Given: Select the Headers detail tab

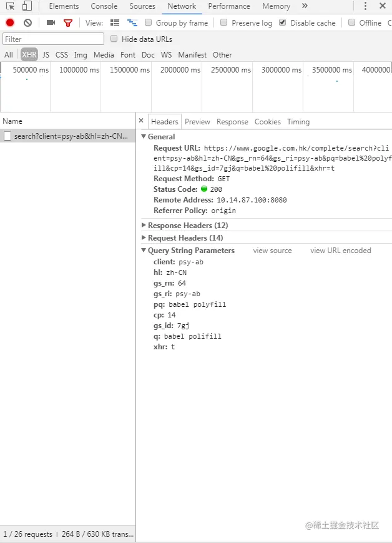Looking at the screenshot, I should click(165, 122).
